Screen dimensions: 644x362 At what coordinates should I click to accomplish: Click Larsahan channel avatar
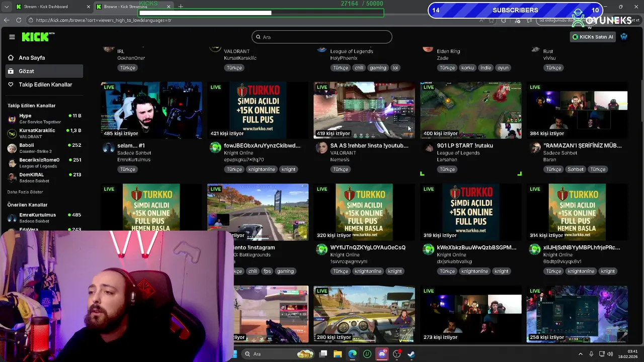pos(428,147)
